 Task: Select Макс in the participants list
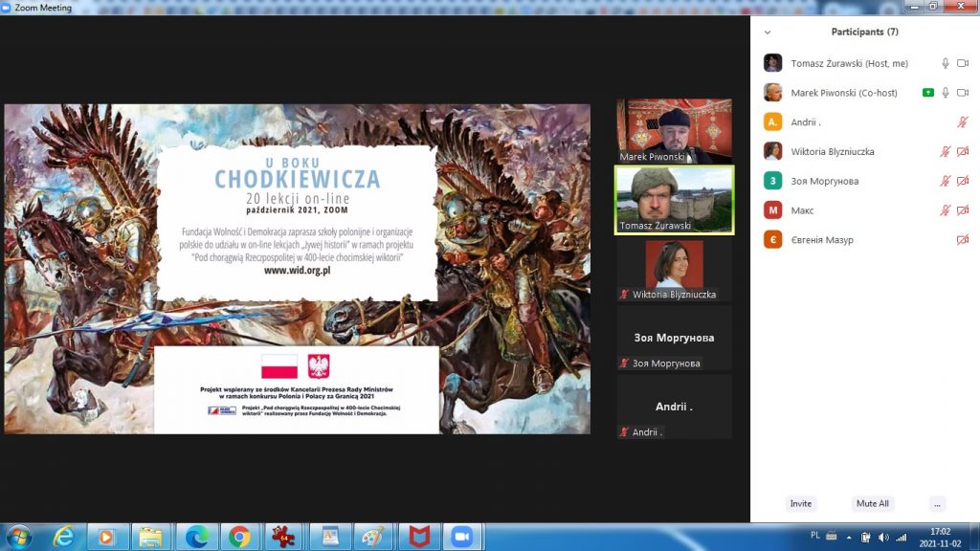[x=802, y=210]
